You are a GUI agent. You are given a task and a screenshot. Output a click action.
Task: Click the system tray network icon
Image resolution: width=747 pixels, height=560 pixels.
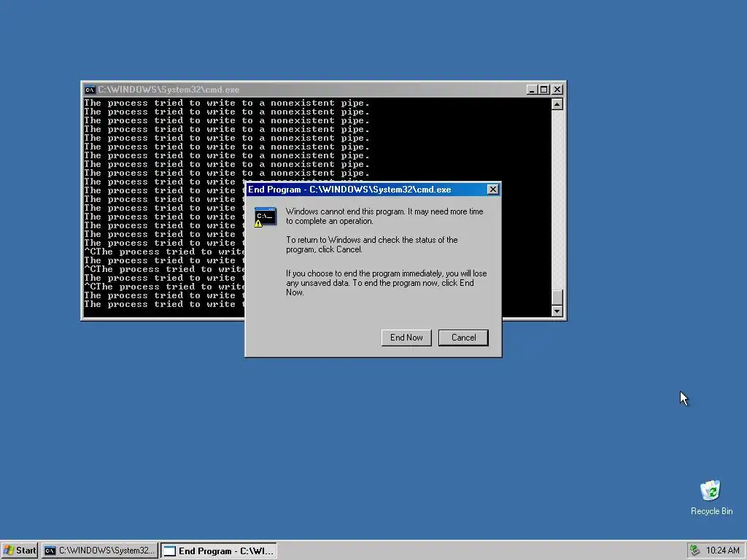pyautogui.click(x=695, y=551)
